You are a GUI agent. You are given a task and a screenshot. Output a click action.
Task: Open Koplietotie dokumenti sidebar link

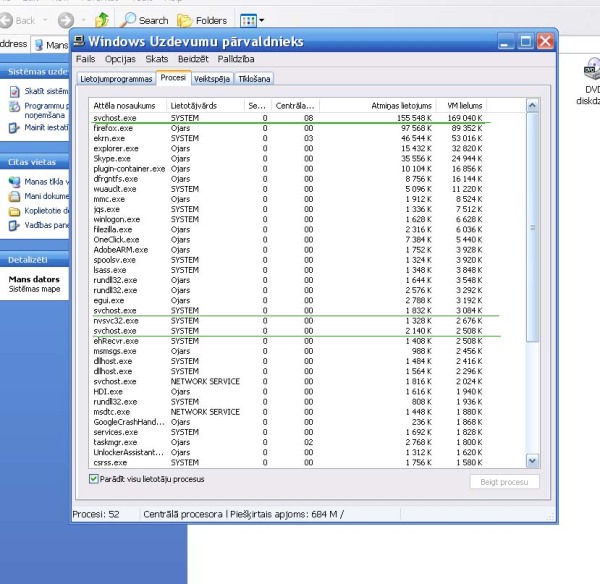click(46, 211)
